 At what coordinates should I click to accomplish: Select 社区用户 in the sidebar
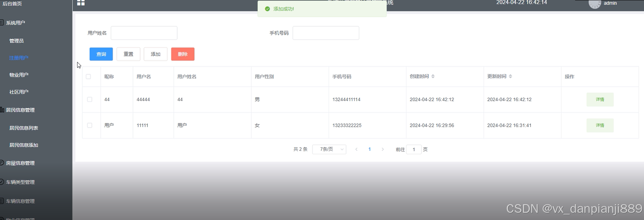[19, 92]
